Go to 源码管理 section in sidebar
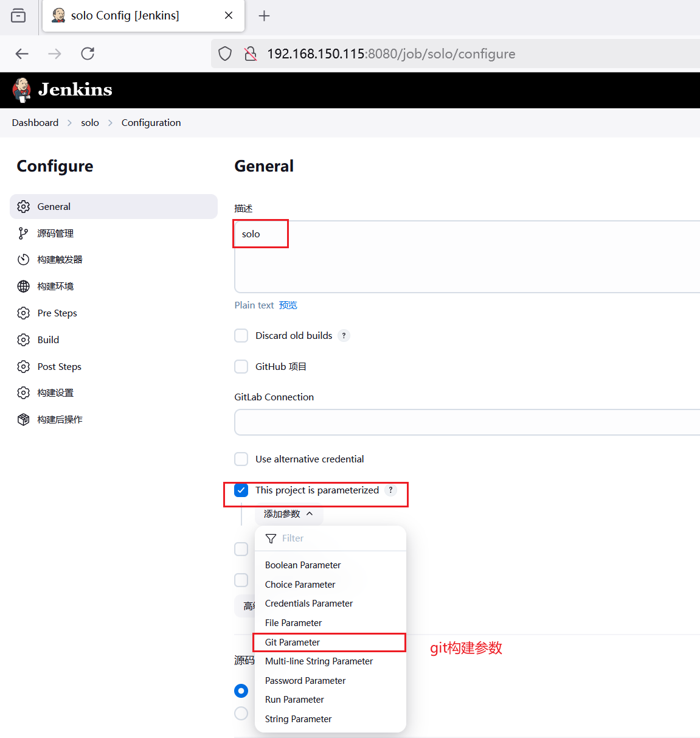700x738 pixels. click(x=114, y=233)
